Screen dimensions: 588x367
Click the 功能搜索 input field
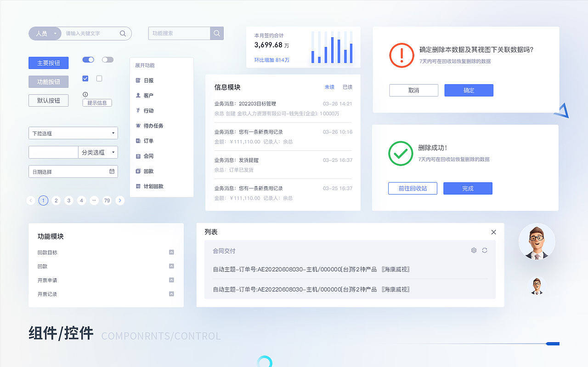179,34
